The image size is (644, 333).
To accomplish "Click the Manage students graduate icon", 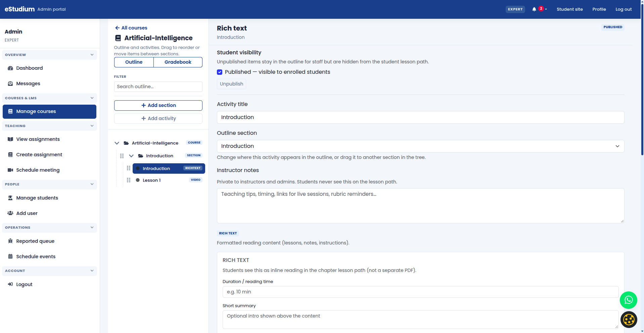I will coord(10,198).
